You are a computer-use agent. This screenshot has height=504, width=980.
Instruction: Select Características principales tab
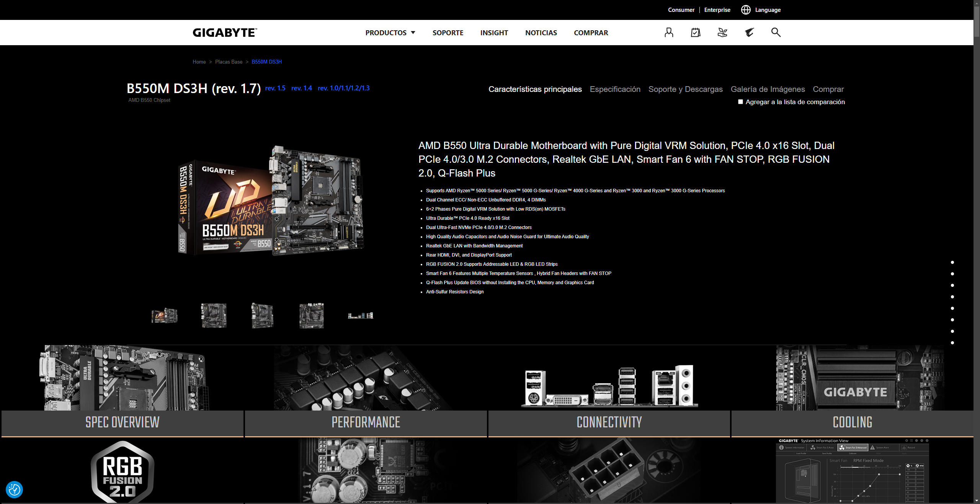[535, 89]
